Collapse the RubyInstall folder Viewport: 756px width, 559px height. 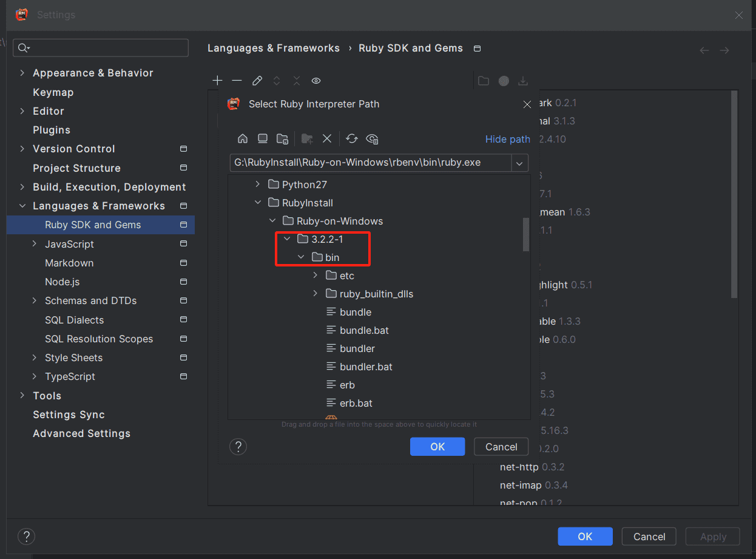point(258,203)
